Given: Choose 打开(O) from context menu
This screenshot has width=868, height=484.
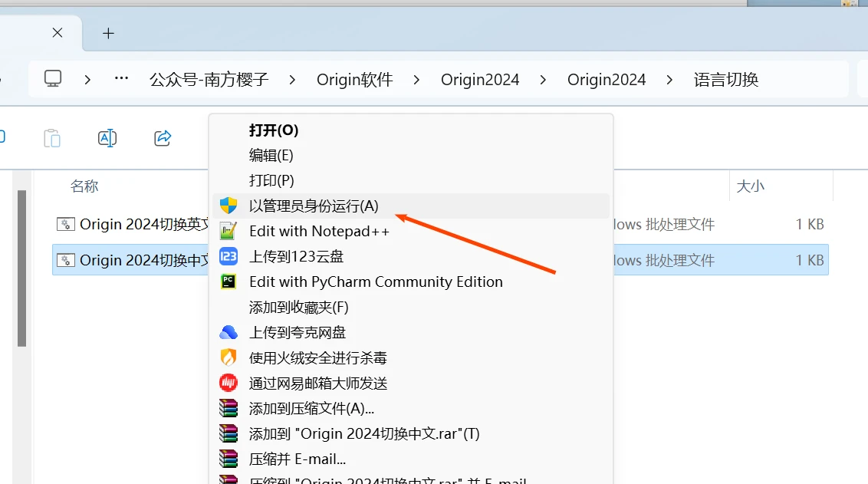Looking at the screenshot, I should (x=274, y=130).
